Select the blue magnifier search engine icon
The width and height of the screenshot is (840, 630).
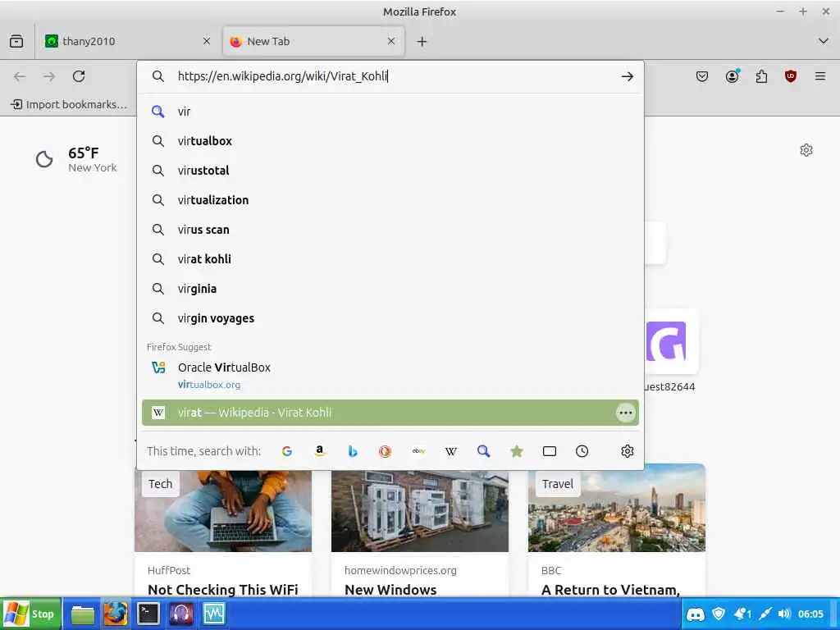click(x=484, y=451)
